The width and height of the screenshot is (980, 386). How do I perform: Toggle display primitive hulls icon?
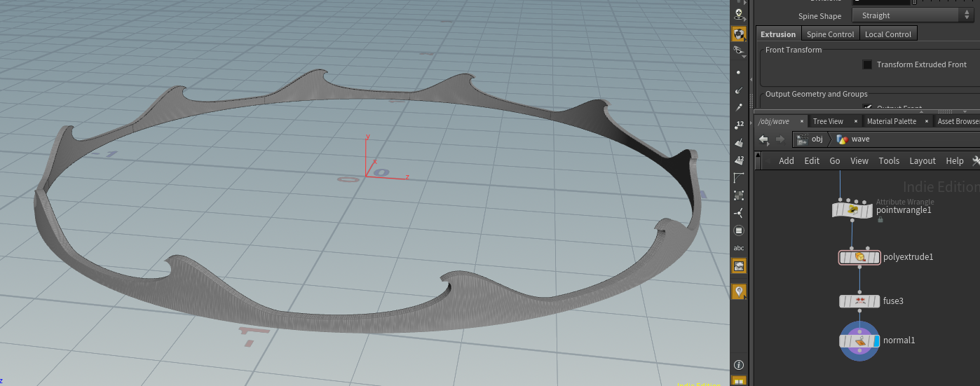[739, 178]
